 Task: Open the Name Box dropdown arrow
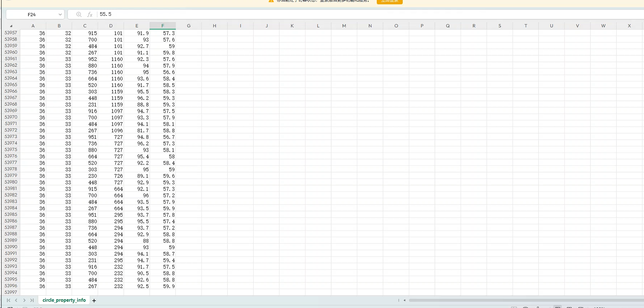pos(60,15)
